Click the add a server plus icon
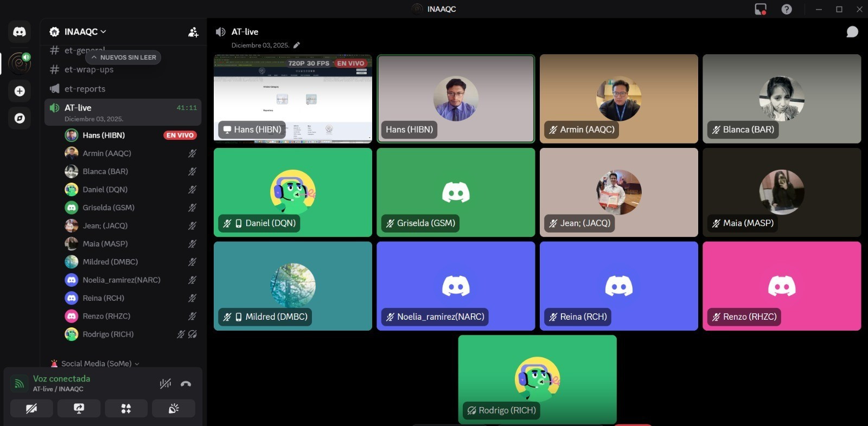Image resolution: width=868 pixels, height=426 pixels. coord(20,91)
